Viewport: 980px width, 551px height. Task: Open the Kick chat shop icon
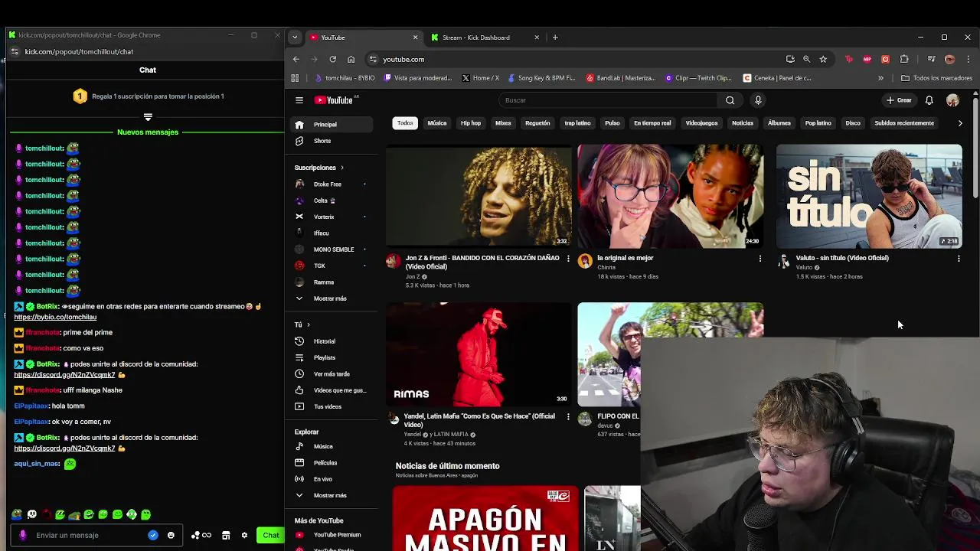point(226,535)
